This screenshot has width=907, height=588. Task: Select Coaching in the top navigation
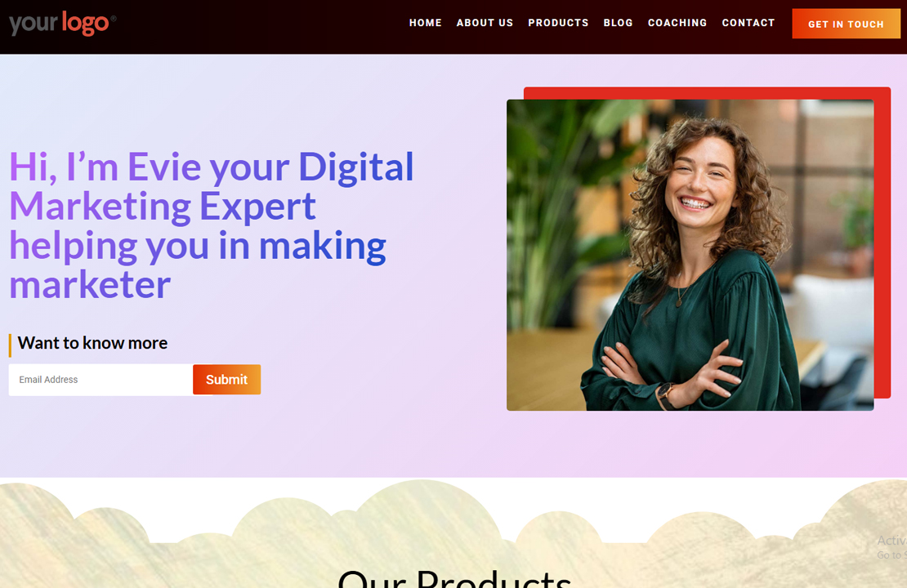[677, 23]
